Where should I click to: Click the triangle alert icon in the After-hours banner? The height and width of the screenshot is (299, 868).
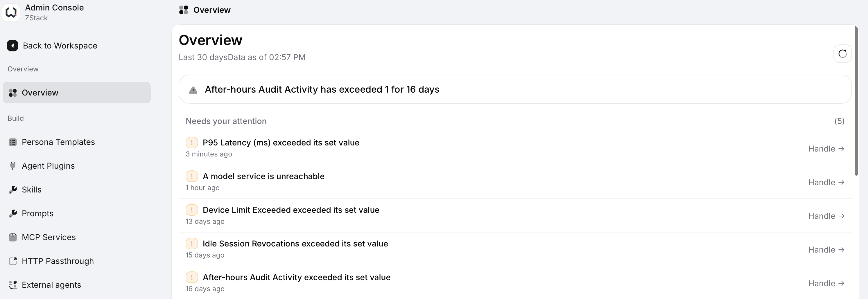[193, 90]
